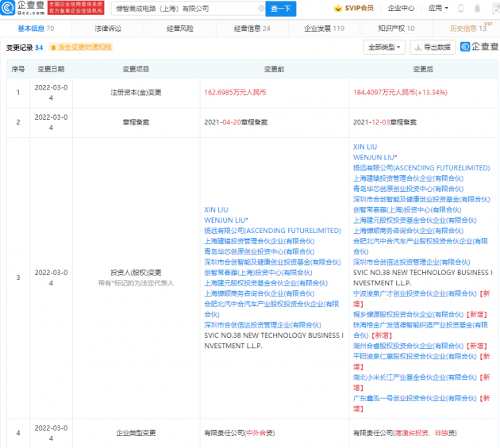500x448 pixels.
Task: Click 变更前 column header
Action: [275, 69]
